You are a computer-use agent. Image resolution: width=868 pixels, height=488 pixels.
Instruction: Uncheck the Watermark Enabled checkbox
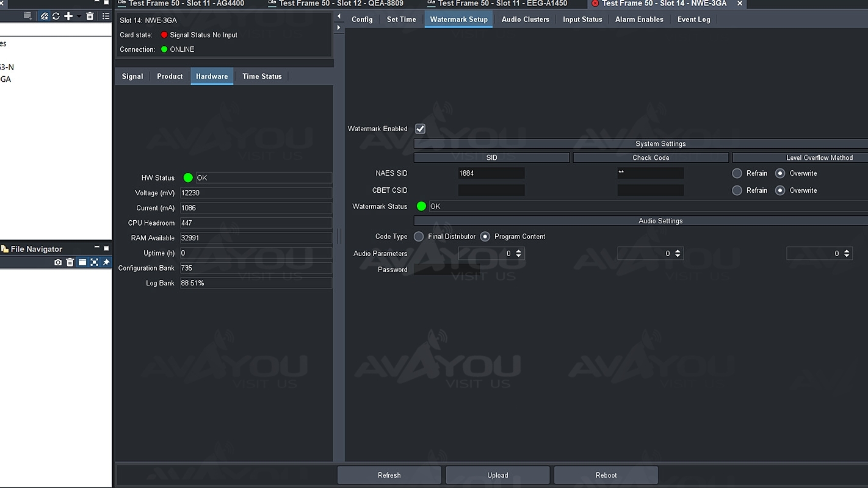click(x=420, y=129)
